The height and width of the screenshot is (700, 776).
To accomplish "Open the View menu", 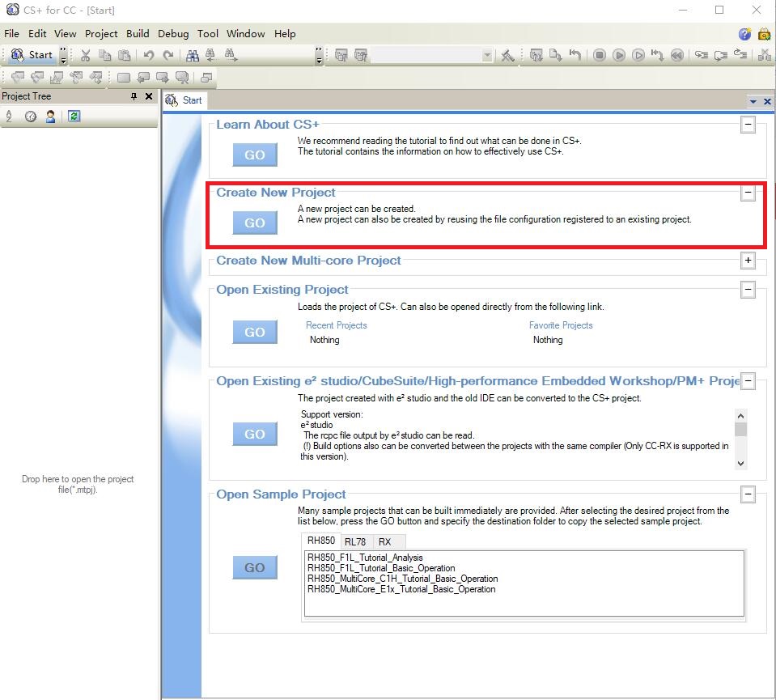I will coord(65,34).
